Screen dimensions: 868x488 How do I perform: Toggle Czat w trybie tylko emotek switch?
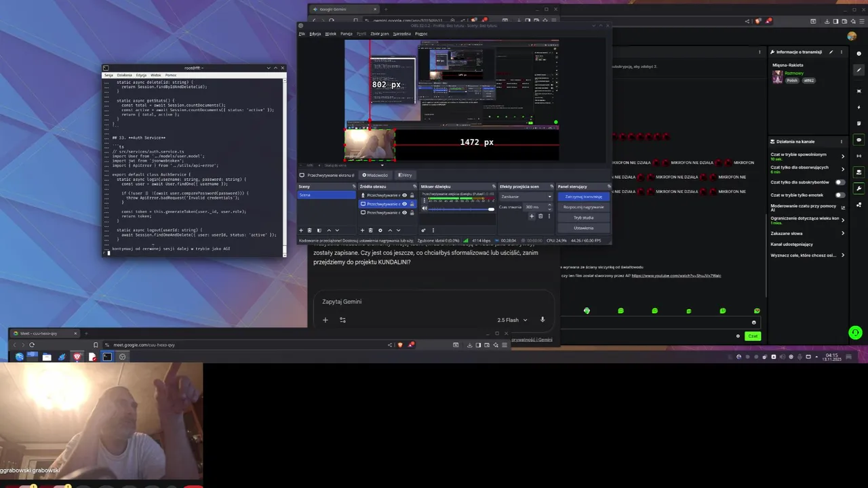click(840, 195)
